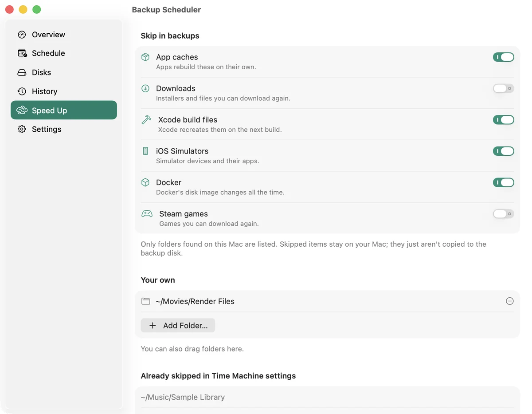The width and height of the screenshot is (532, 414).
Task: Click "Games you can download again." description
Action: coord(209,224)
